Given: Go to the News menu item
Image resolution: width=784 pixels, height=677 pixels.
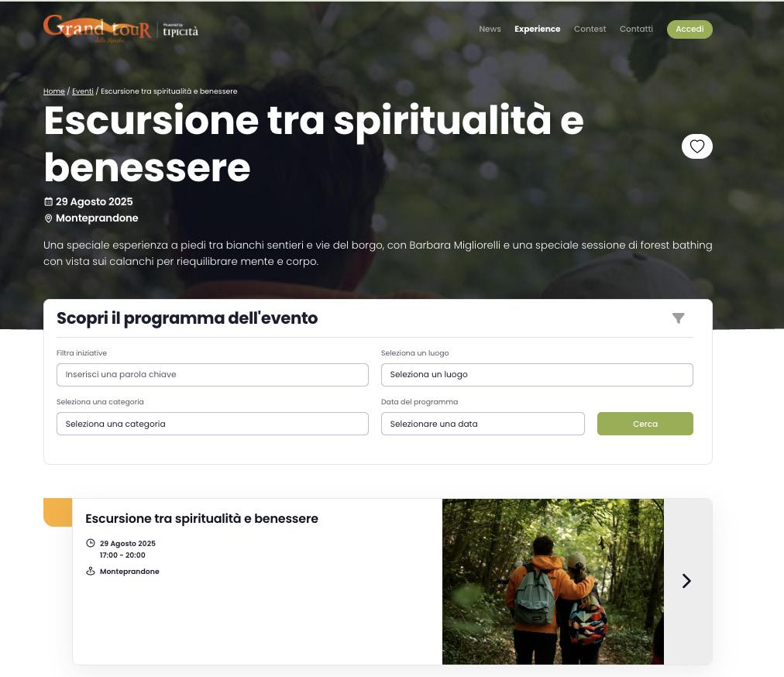Looking at the screenshot, I should 490,29.
